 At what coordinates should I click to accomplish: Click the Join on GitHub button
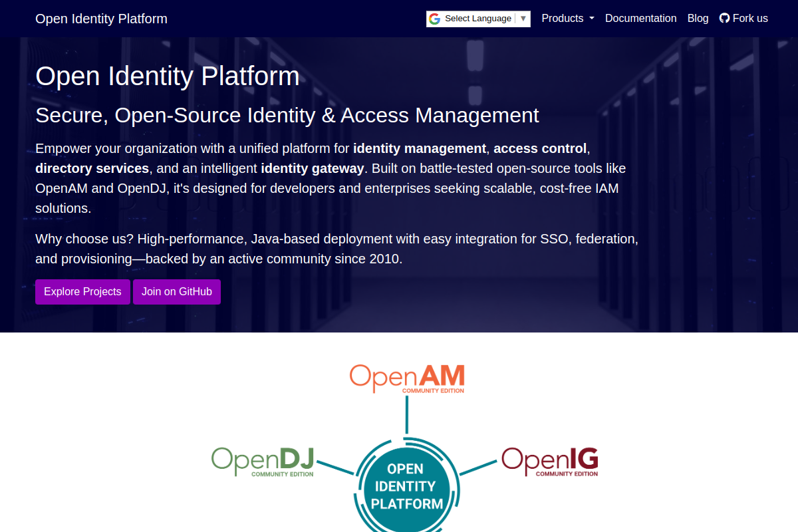(177, 292)
